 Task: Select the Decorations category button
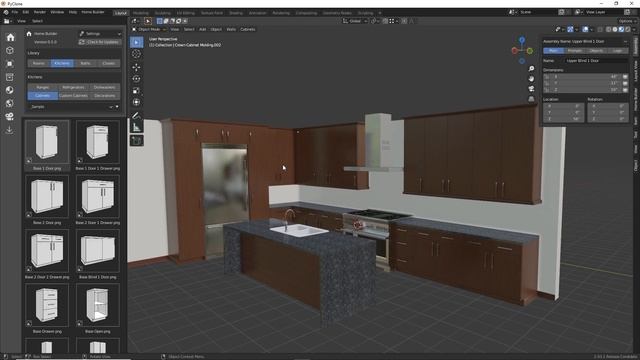click(x=104, y=96)
